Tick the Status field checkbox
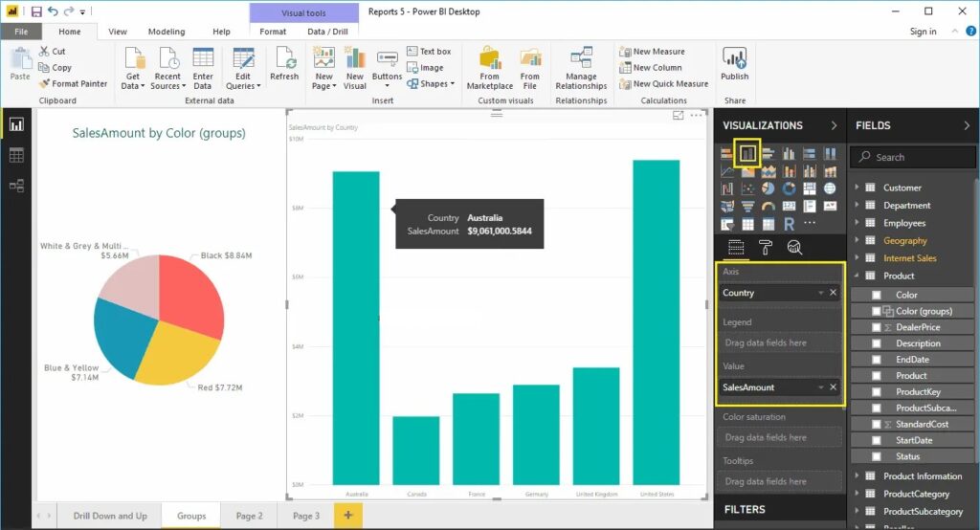This screenshot has width=980, height=530. point(877,457)
